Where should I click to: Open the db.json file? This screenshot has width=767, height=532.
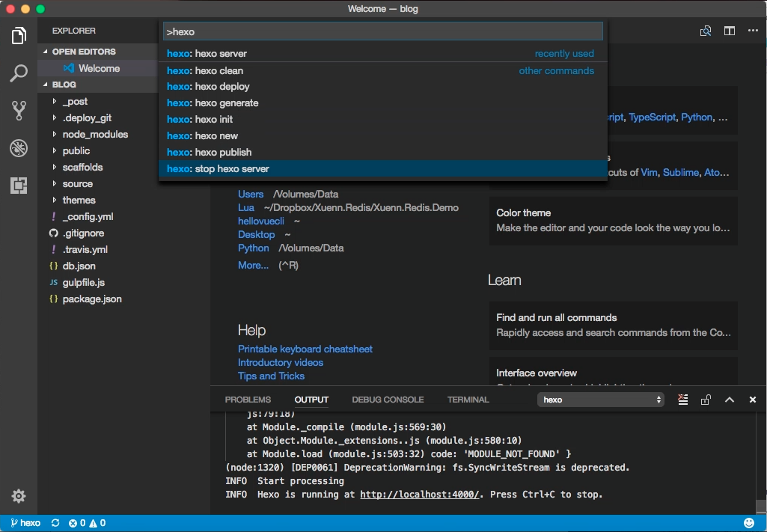79,266
